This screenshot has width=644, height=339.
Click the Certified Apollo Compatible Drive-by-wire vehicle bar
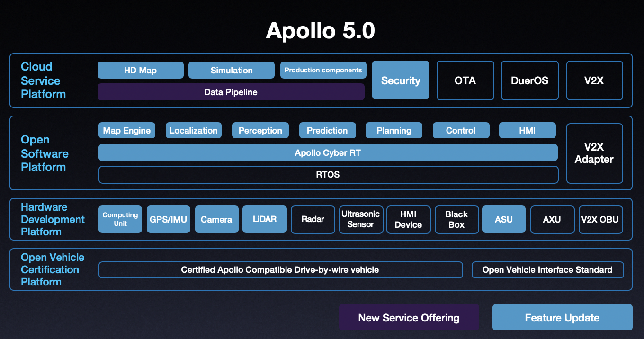(280, 269)
